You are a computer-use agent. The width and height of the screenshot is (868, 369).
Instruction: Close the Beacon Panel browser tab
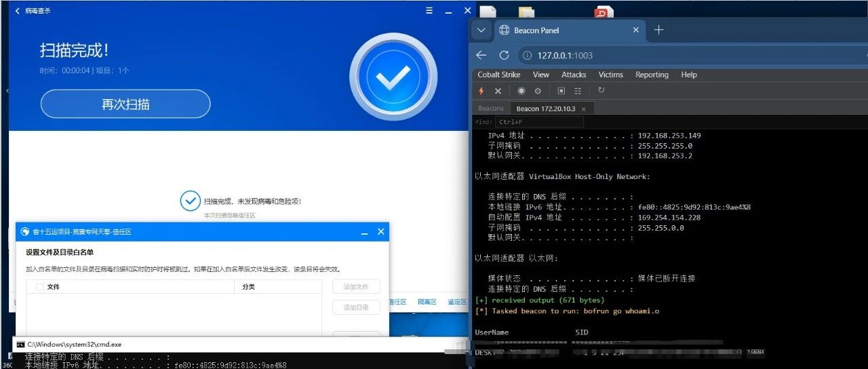pos(636,30)
